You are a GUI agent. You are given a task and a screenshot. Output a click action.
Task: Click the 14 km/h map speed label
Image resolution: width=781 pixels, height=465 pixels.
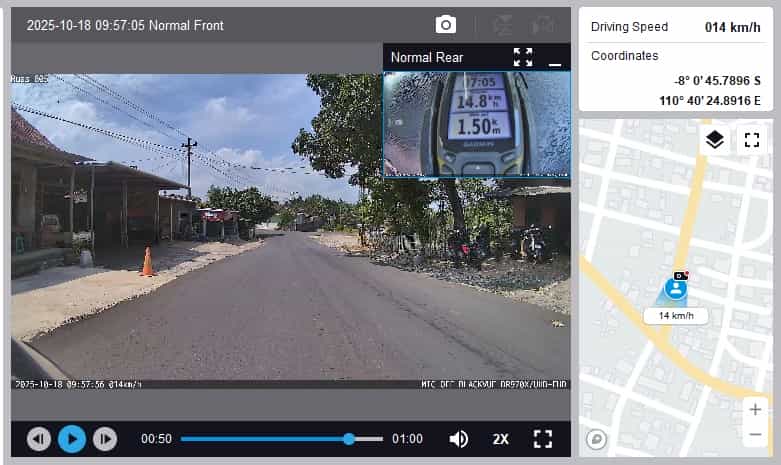point(676,316)
